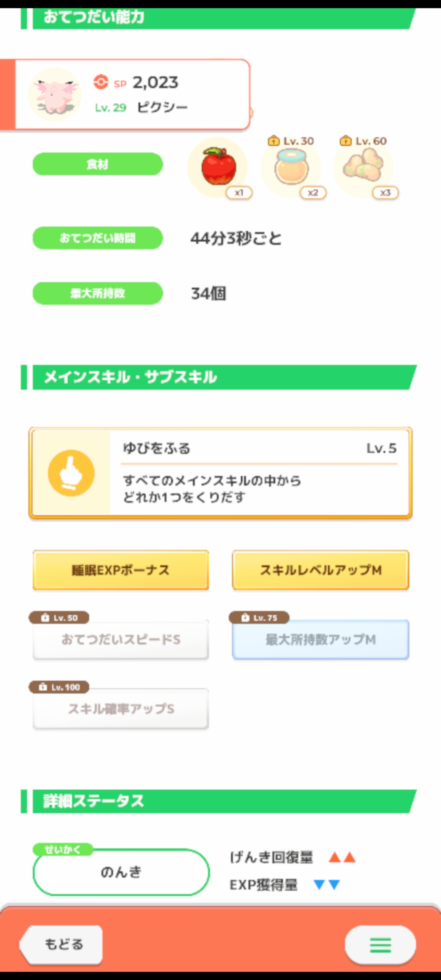The width and height of the screenshot is (441, 980).
Task: Tap the ピクシー portrait thumbnail
Action: (x=55, y=95)
